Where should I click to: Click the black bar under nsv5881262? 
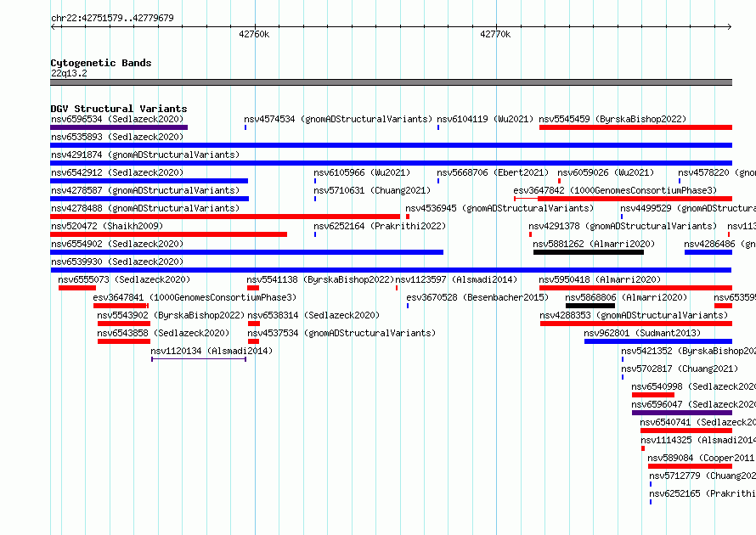point(589,252)
